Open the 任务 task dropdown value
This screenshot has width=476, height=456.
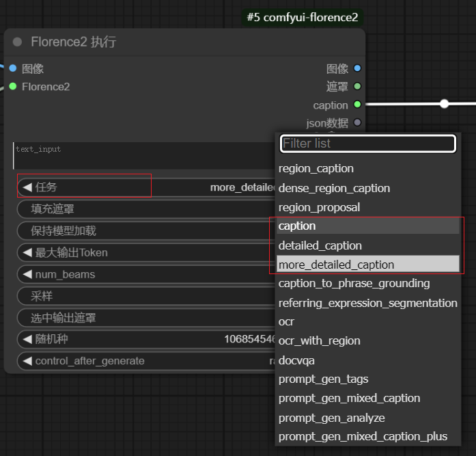pyautogui.click(x=242, y=187)
